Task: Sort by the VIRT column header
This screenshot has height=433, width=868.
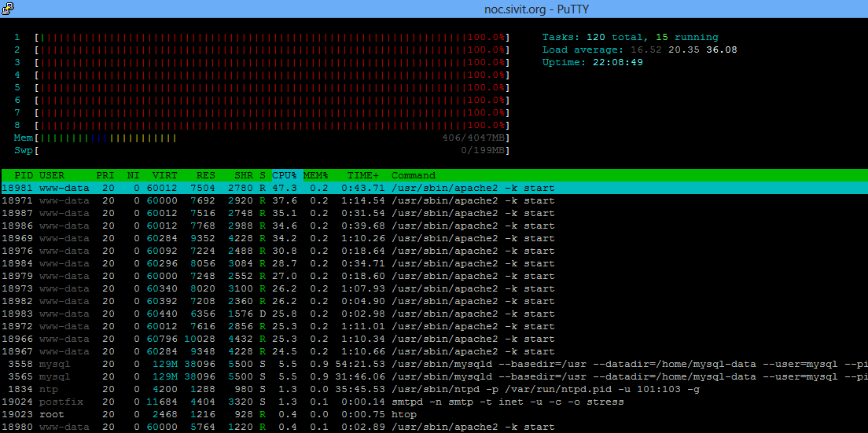Action: (x=165, y=175)
